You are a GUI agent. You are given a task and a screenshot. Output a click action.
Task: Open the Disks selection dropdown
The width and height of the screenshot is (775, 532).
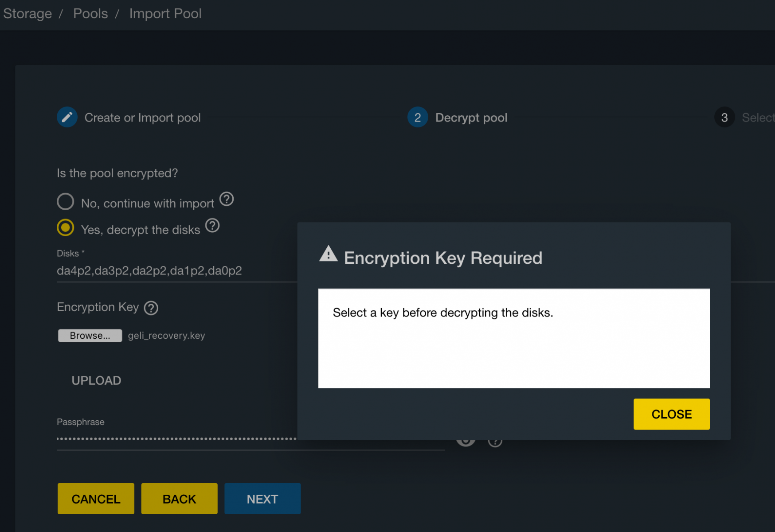tap(176, 271)
